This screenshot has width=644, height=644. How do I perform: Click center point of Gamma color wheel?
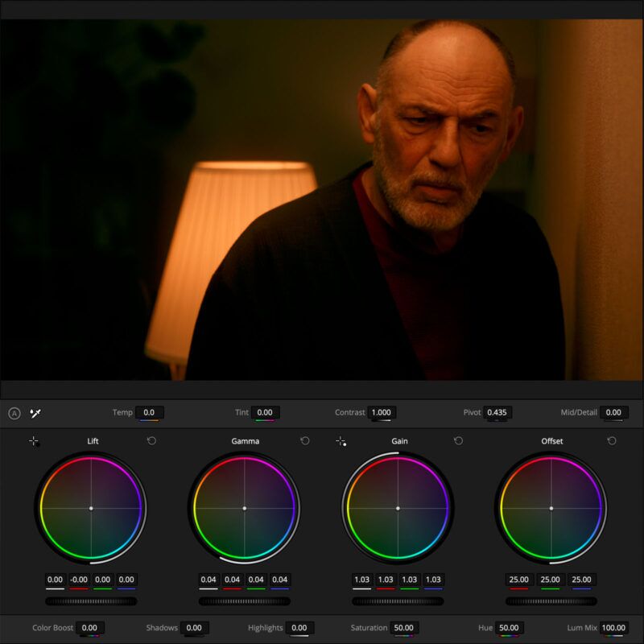click(245, 509)
